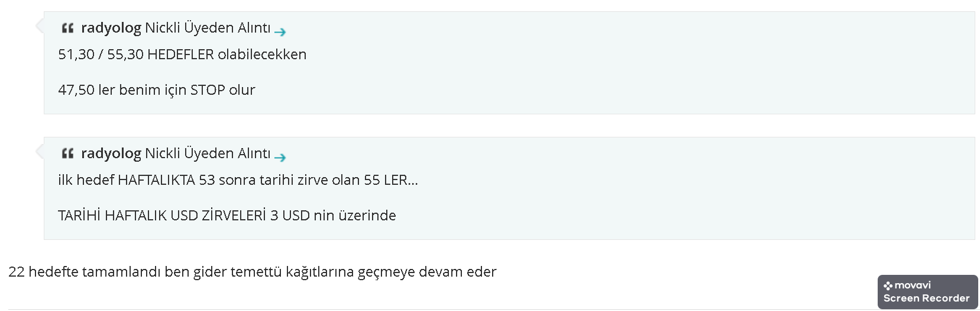The width and height of the screenshot is (980, 311).
Task: Open original post via first quote's arrow icon
Action: [280, 32]
